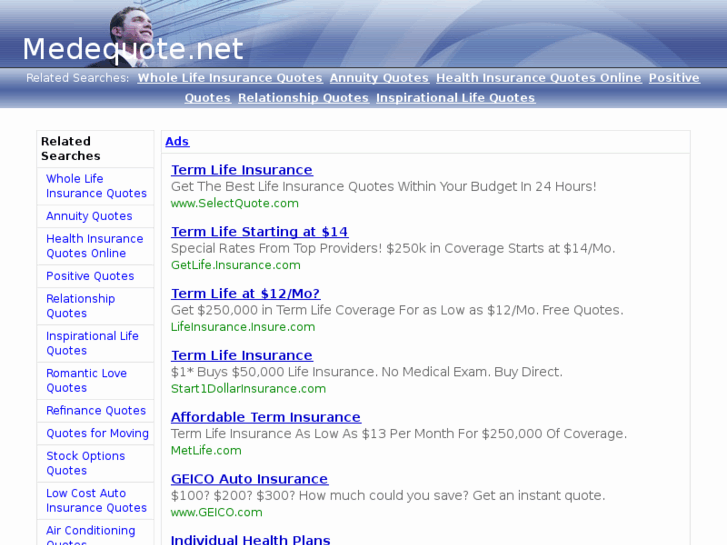Screen dimensions: 727x545
Task: Select Relationship Quotes in the sidebar
Action: [80, 306]
